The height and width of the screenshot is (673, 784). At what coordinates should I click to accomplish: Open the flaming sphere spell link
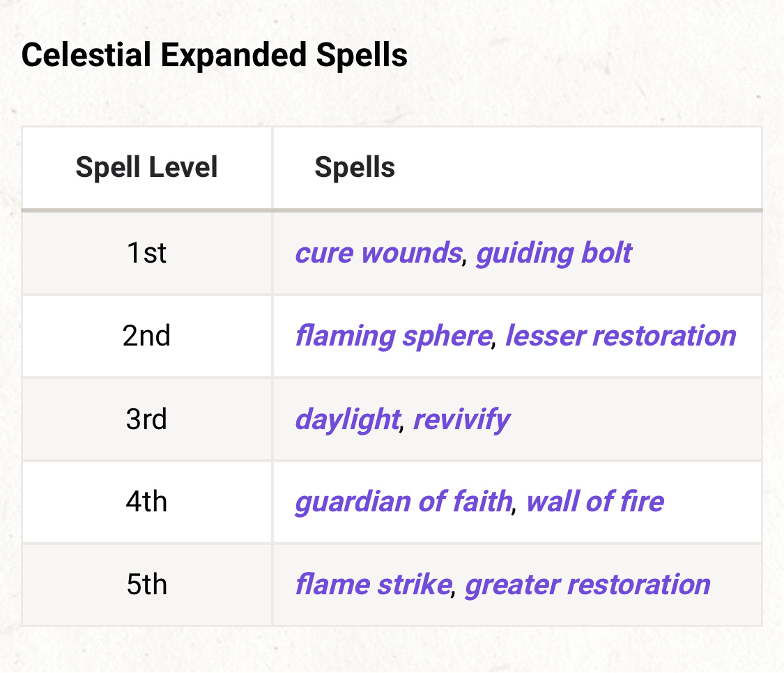(393, 336)
